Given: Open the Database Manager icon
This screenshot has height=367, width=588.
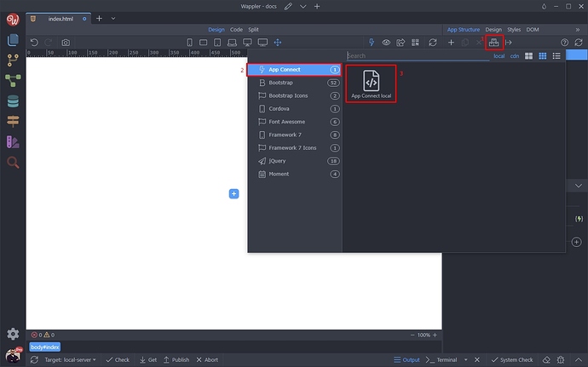Looking at the screenshot, I should [x=13, y=100].
